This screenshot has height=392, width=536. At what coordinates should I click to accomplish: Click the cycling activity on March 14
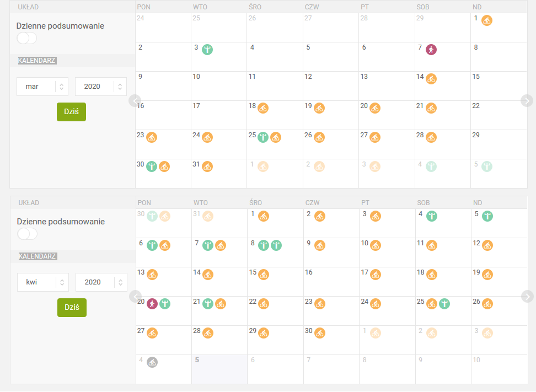click(431, 79)
